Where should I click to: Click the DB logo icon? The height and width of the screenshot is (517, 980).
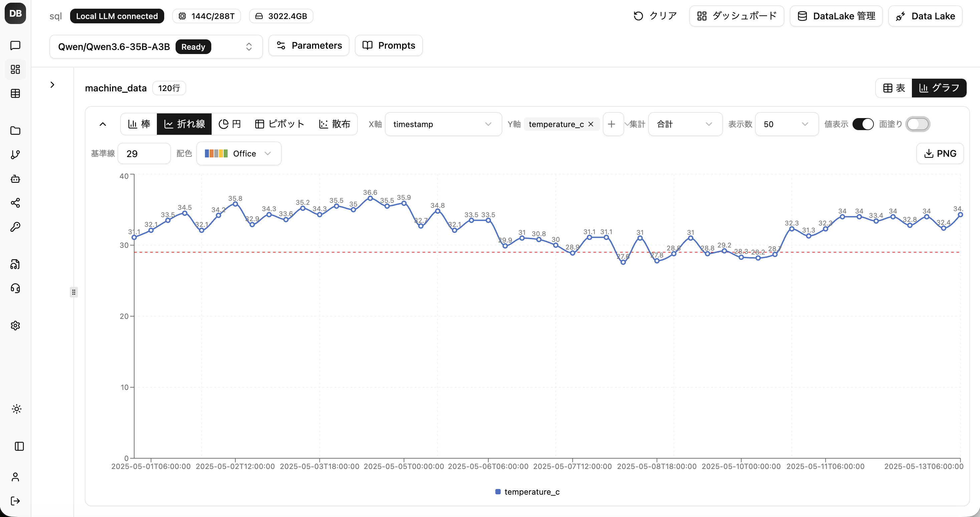15,13
